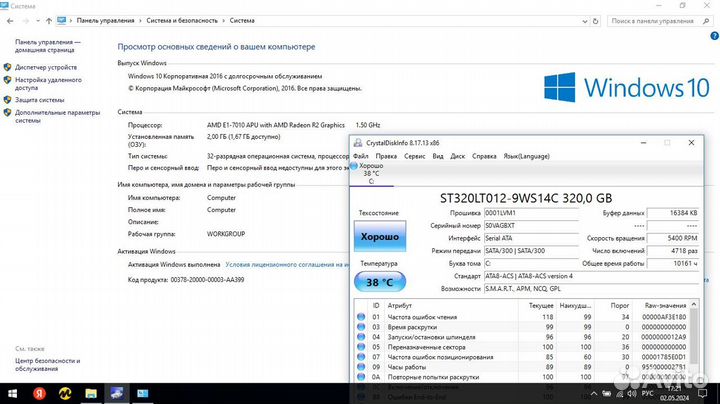Open Диспетчер устройств link

46,67
